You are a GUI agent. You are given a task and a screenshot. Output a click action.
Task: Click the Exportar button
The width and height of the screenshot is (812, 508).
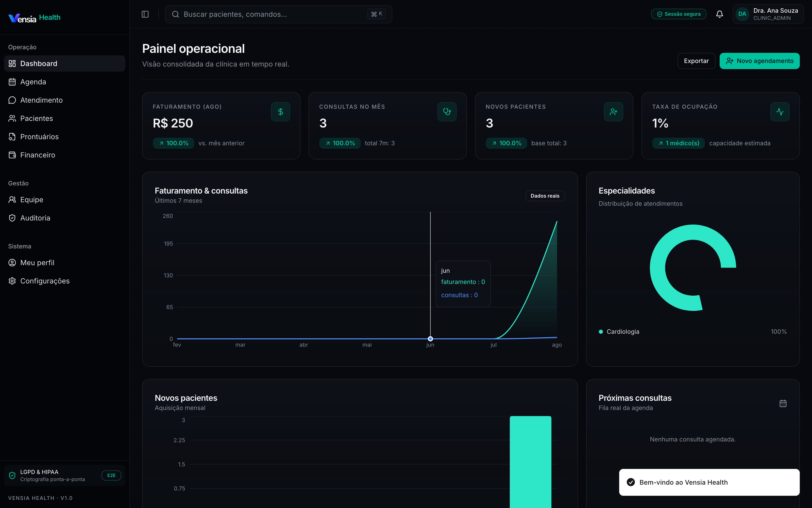pyautogui.click(x=696, y=61)
